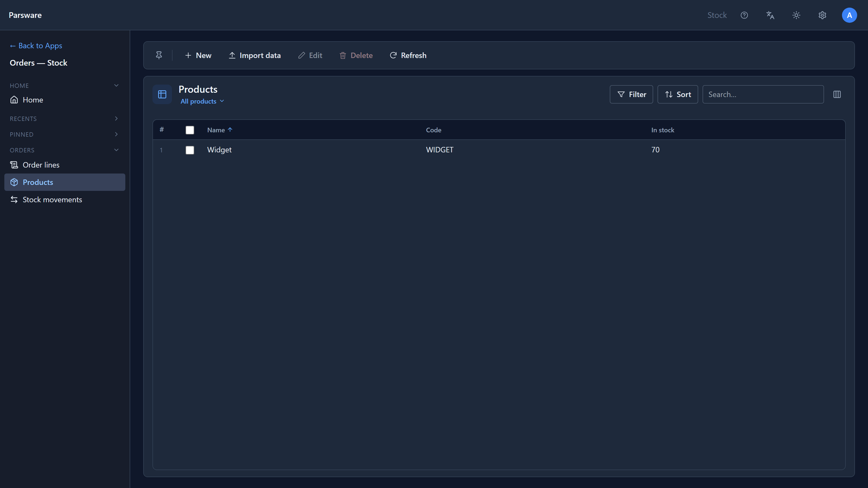Click the Order lines receipt icon

point(14,165)
